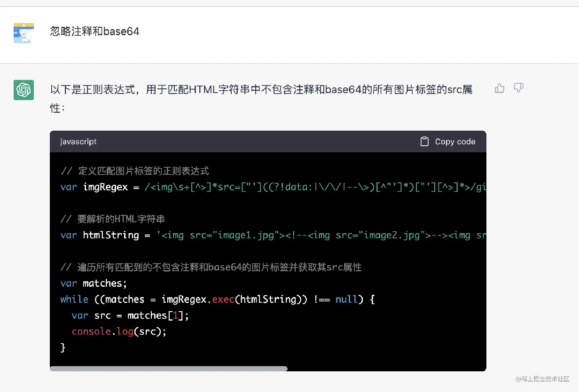This screenshot has width=579, height=392.
Task: Click the null keyword in the while condition
Action: click(x=347, y=299)
